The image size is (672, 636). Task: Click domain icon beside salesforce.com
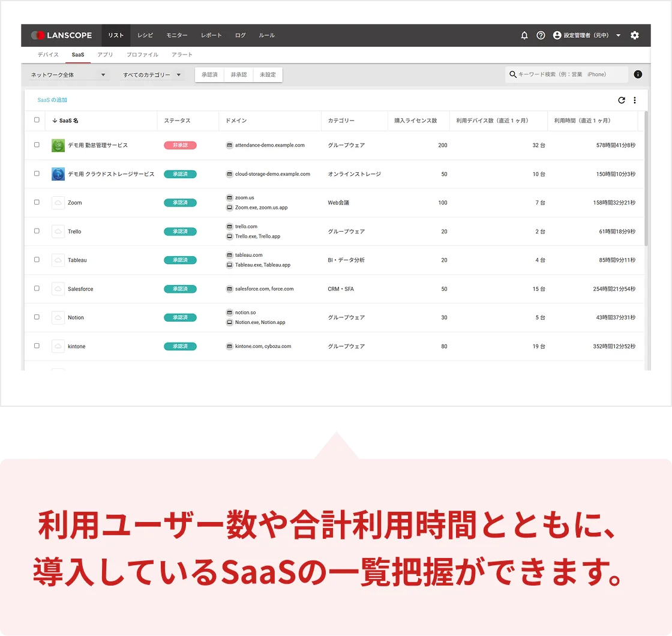[x=229, y=289]
